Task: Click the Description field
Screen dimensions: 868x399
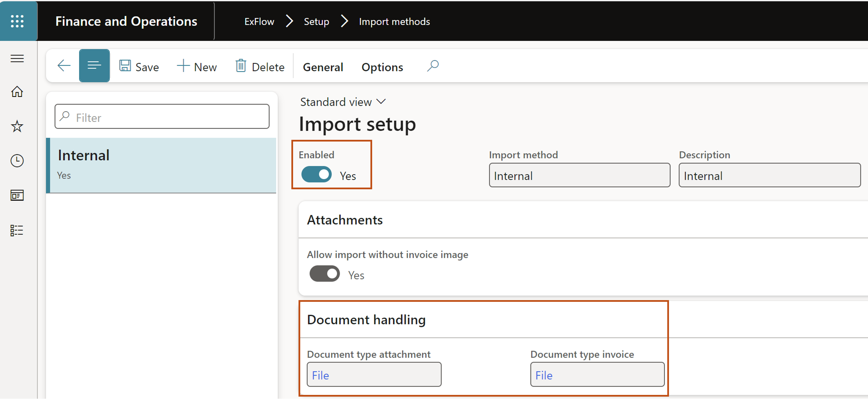Action: click(x=770, y=175)
